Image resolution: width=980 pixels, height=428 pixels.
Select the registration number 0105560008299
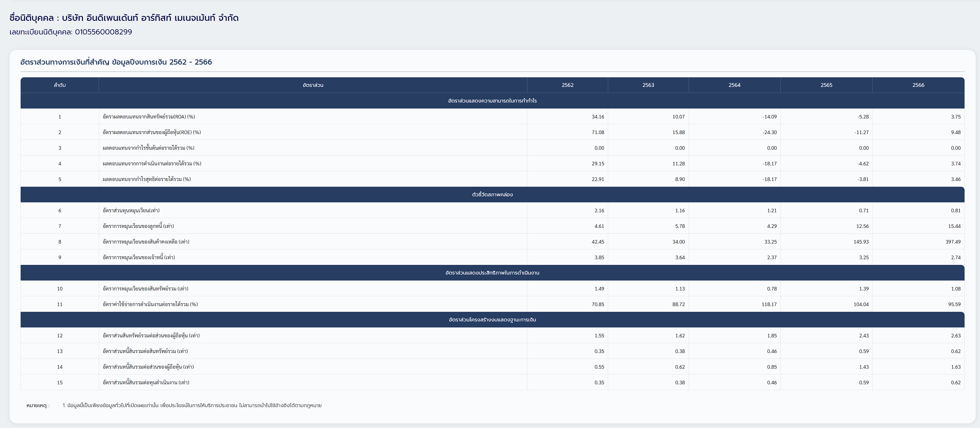[103, 32]
